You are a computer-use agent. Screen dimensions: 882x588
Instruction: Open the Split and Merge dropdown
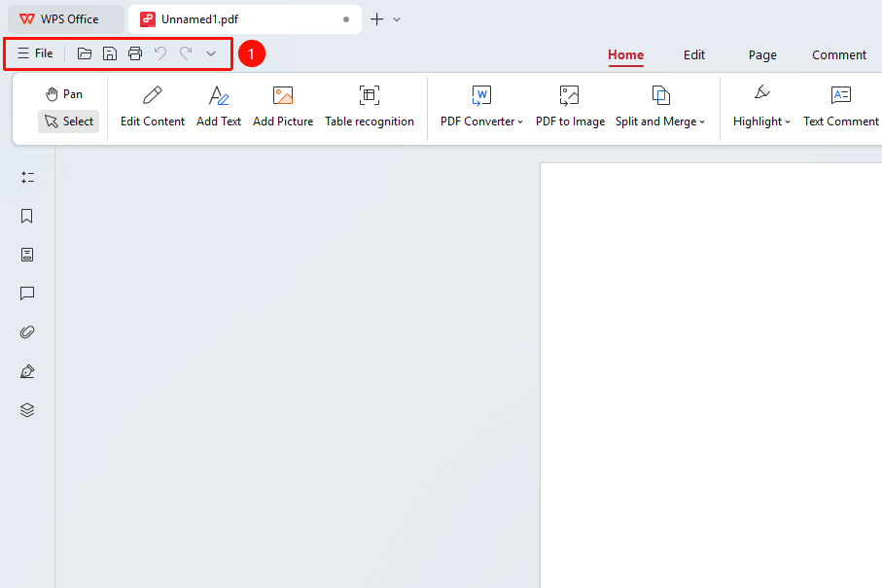click(x=660, y=107)
